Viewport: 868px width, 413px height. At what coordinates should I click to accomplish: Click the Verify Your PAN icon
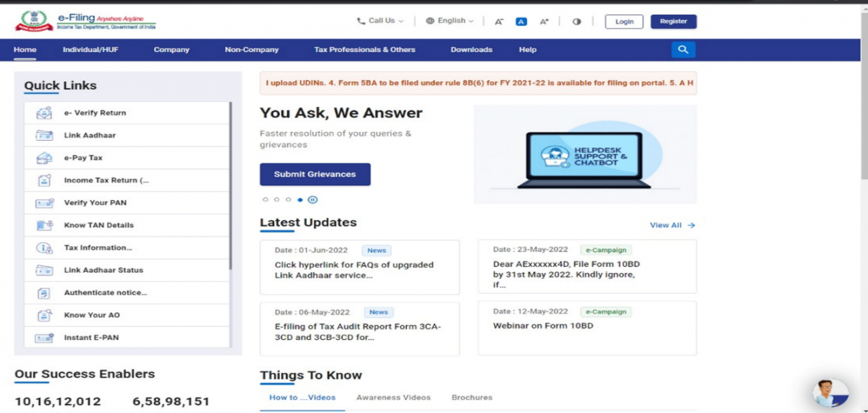coord(44,202)
